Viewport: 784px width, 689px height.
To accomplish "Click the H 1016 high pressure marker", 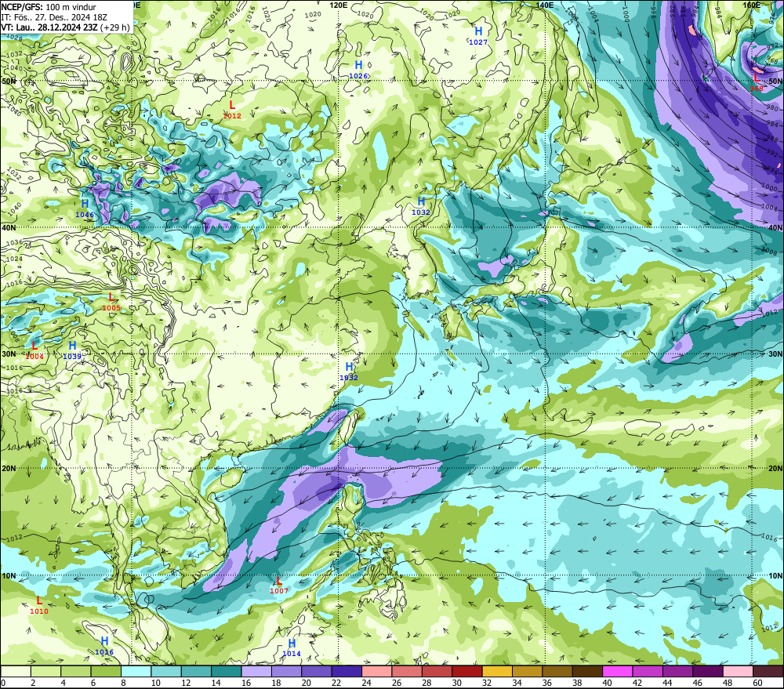I will click(x=104, y=646).
